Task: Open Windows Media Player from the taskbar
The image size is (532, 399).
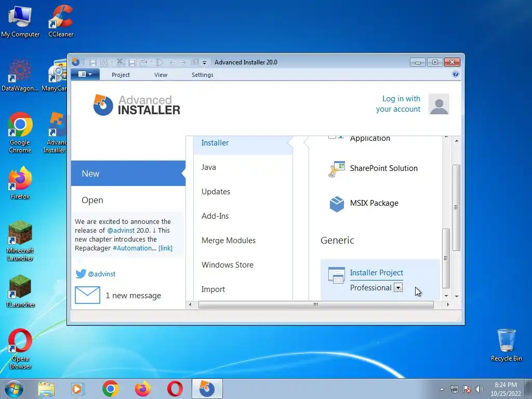Action: [x=78, y=389]
